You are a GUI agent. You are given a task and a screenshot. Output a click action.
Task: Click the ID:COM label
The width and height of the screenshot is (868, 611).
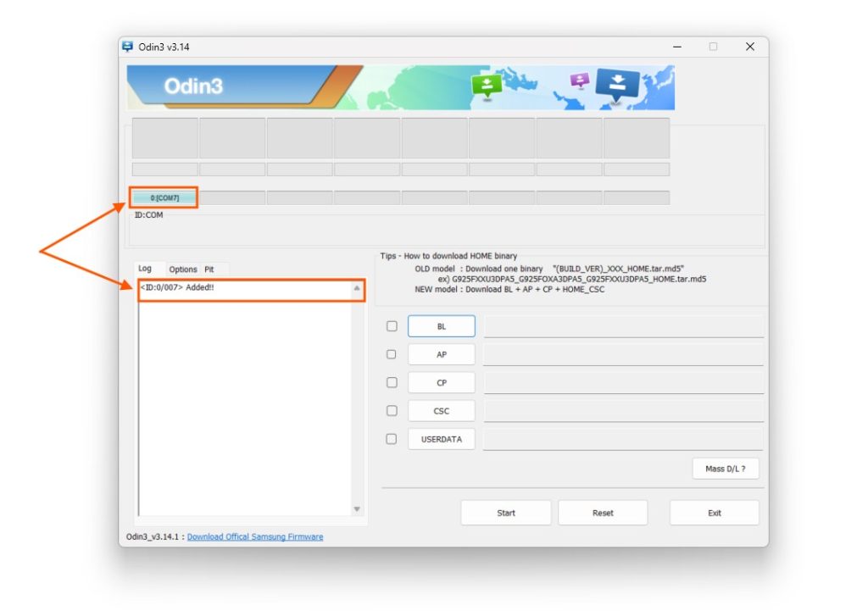pos(149,214)
